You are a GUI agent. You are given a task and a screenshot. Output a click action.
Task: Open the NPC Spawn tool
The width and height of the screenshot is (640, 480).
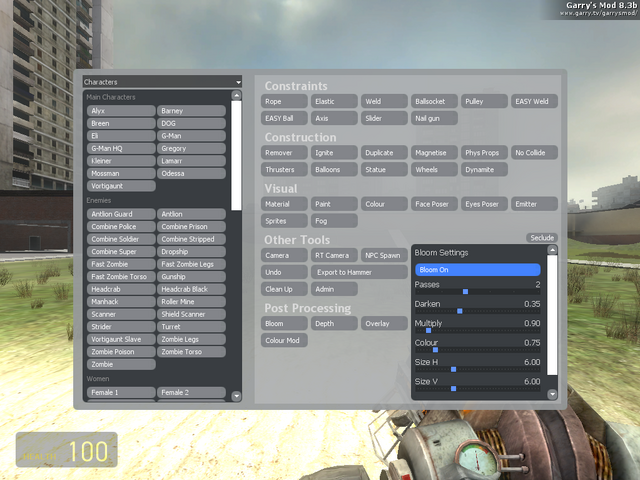(384, 256)
